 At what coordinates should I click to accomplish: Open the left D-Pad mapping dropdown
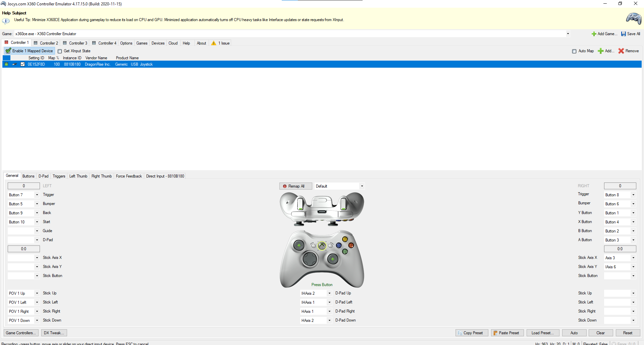[x=37, y=240]
